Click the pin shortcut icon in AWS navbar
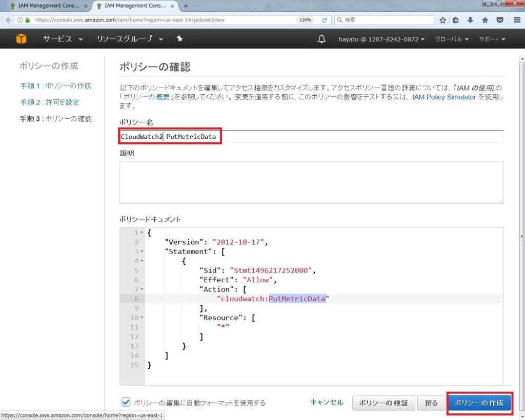525x420 pixels. [x=179, y=39]
